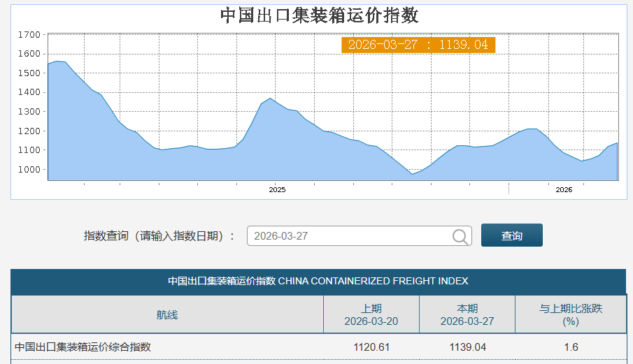Click the orange 2026-03-27 : 1139.04 tooltip

coord(418,45)
